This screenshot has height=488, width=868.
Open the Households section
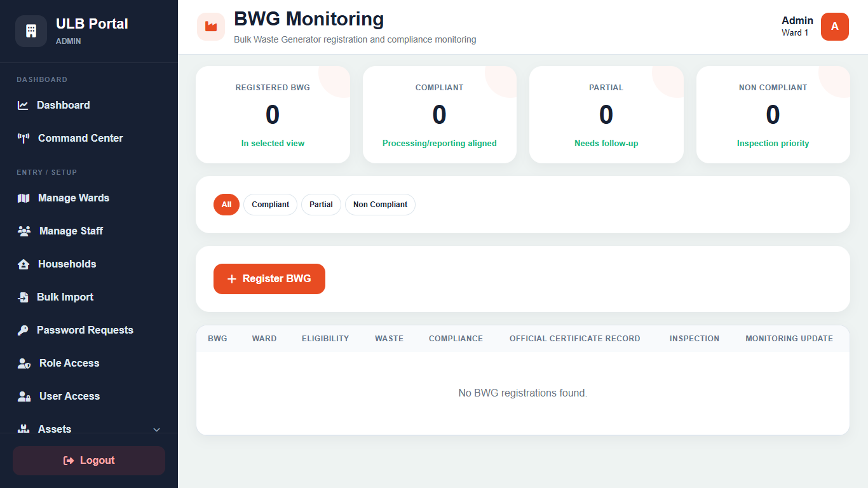click(89, 264)
